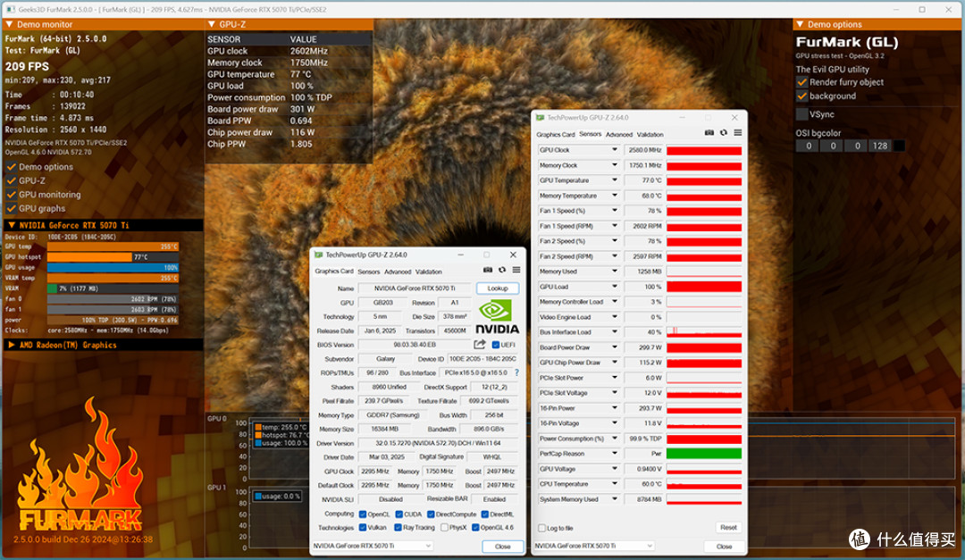
Task: Toggle the GPU graphs checkbox
Action: [x=12, y=209]
